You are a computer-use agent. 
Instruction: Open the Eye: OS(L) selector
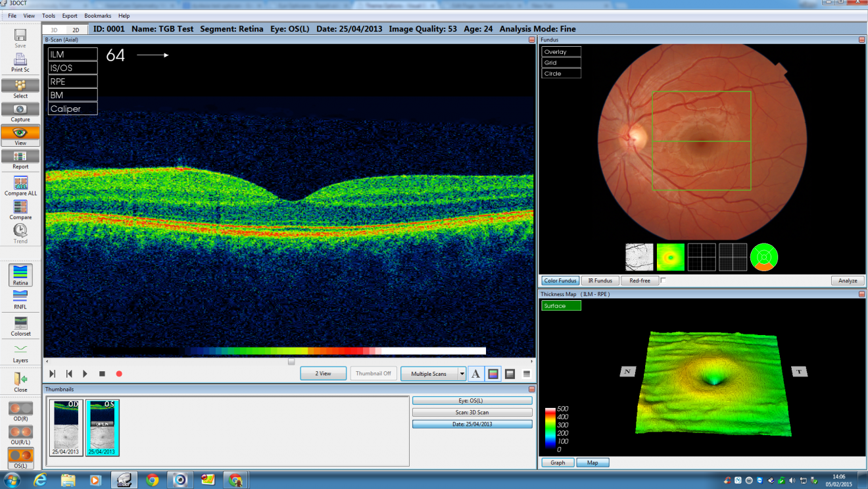(x=472, y=400)
